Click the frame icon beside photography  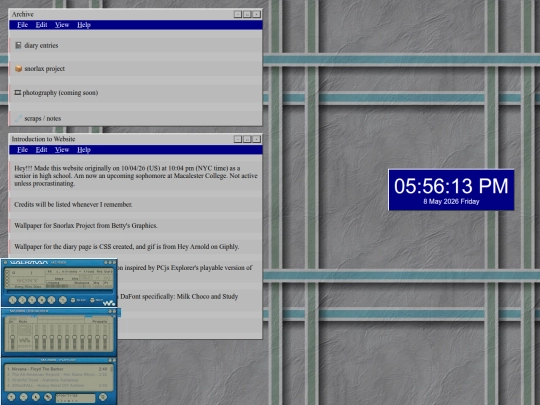click(18, 92)
